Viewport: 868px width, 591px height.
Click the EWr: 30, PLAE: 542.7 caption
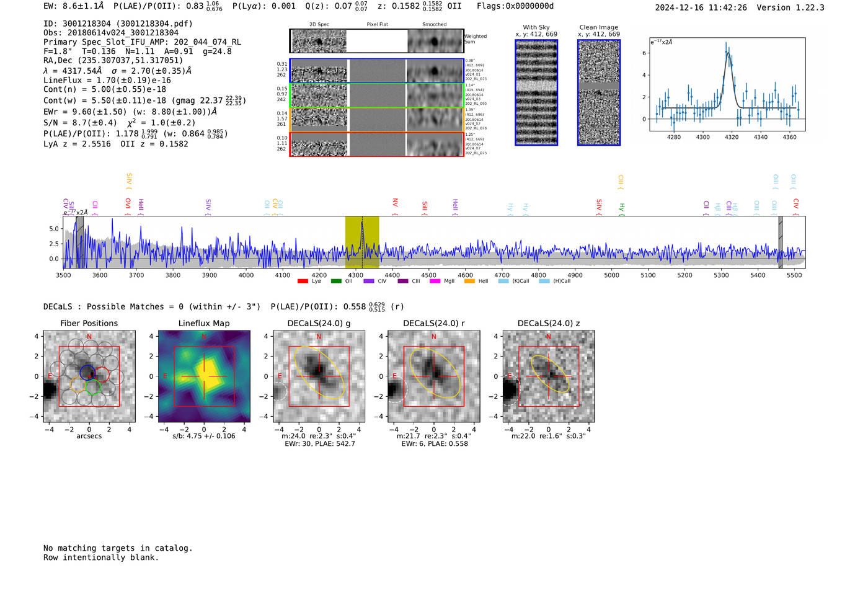click(x=320, y=444)
